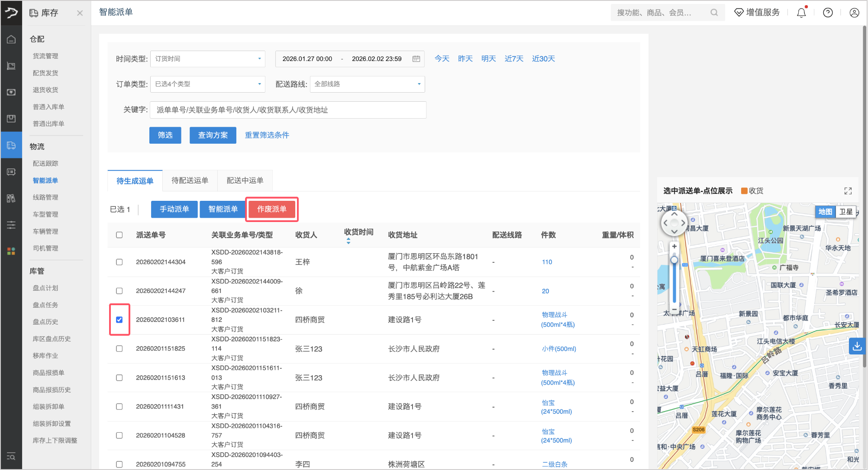Click the 重置筛选条件 link
This screenshot has height=470, width=868.
[267, 135]
